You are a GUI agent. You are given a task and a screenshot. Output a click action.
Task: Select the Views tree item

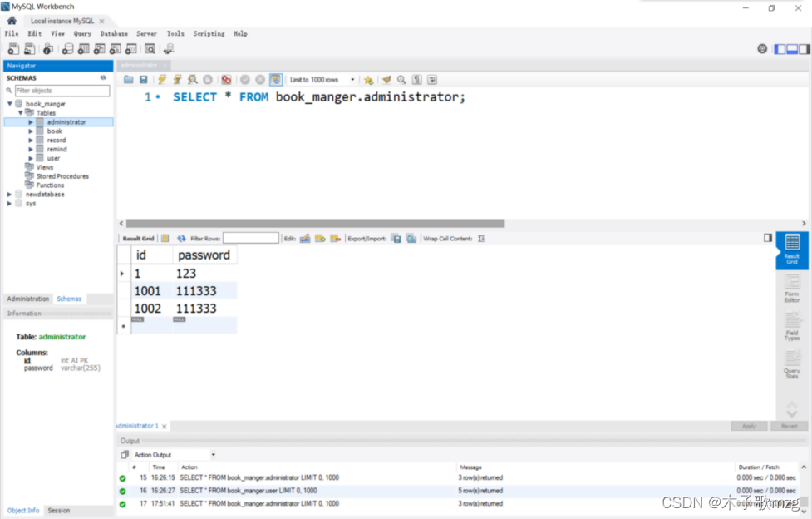45,167
